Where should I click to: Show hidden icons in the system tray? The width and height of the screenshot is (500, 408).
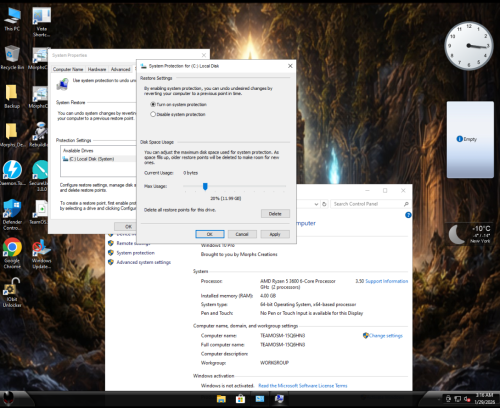(439, 399)
